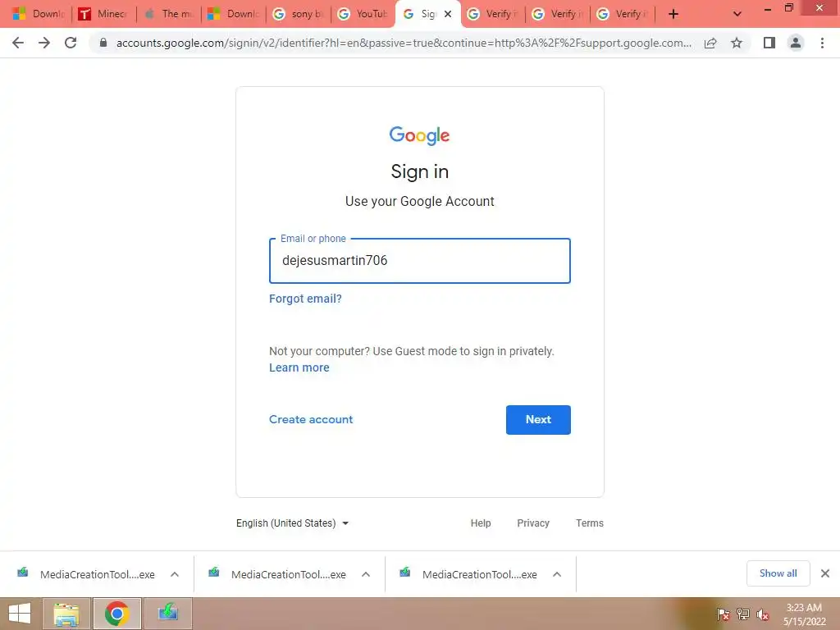Open the tab search dropdown
The image size is (840, 630).
[x=737, y=14]
